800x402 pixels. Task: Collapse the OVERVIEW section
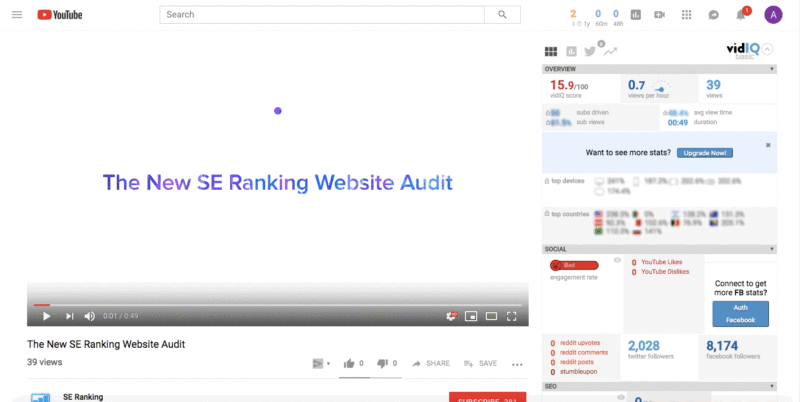[772, 69]
